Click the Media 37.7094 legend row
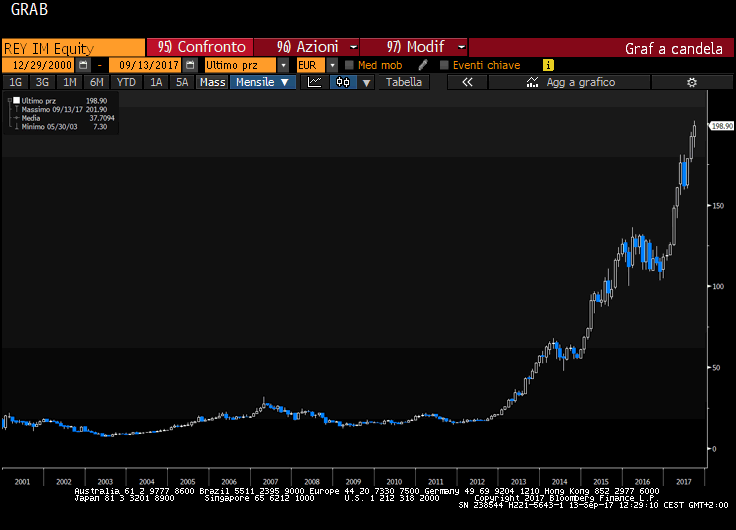This screenshot has width=736, height=530. click(x=64, y=118)
